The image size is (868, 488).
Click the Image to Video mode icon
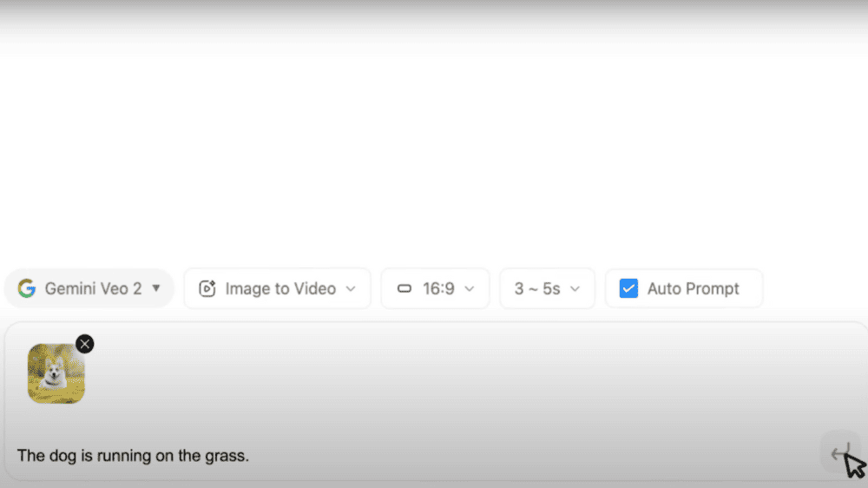pyautogui.click(x=207, y=288)
